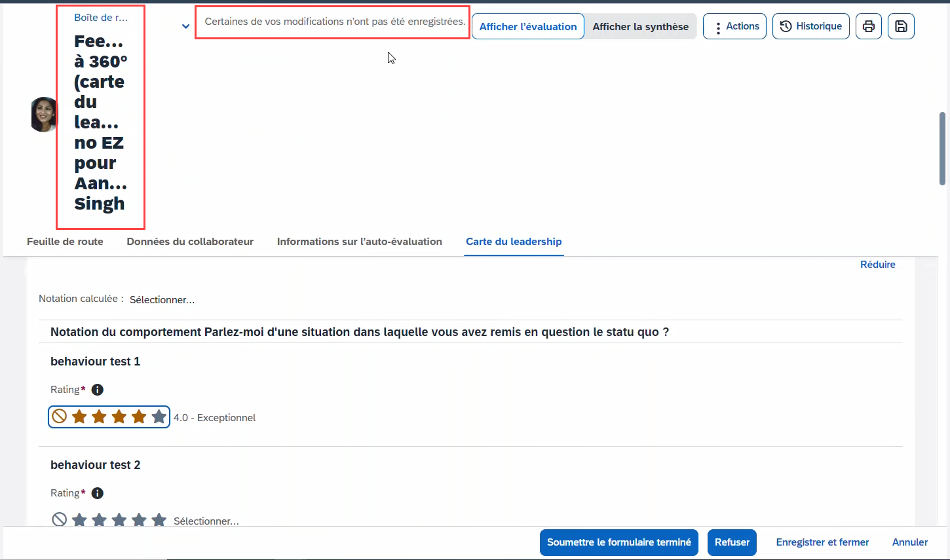
Task: Select the Carte du leadership tab
Action: 514,242
